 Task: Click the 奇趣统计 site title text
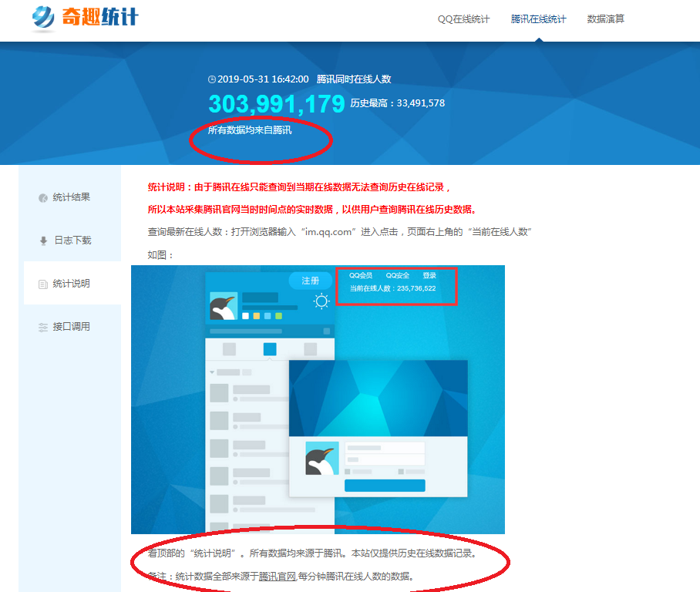[100, 18]
